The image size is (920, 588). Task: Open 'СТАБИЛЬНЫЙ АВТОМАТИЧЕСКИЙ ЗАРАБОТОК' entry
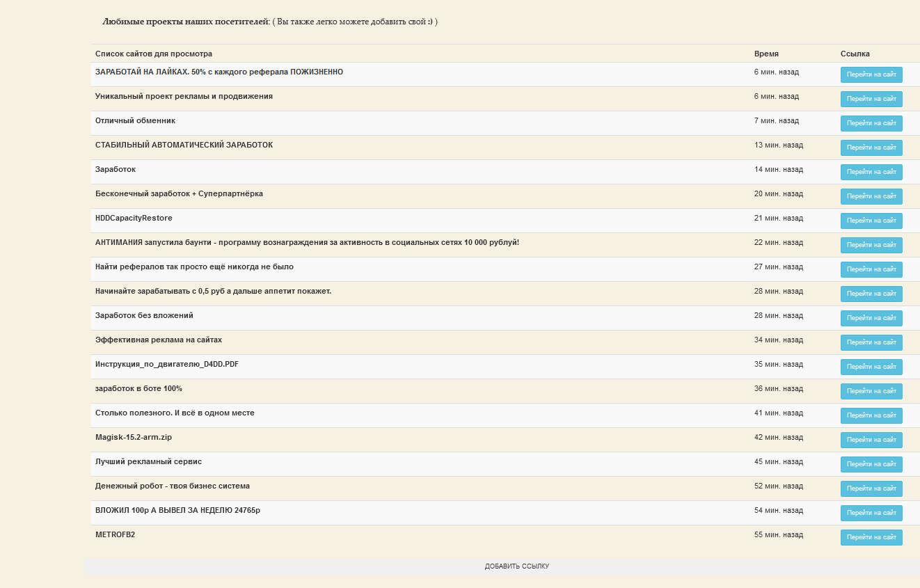184,145
